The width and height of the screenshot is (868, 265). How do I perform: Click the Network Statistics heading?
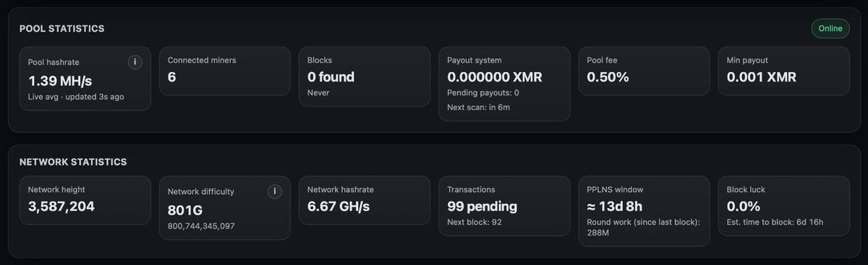coord(73,162)
